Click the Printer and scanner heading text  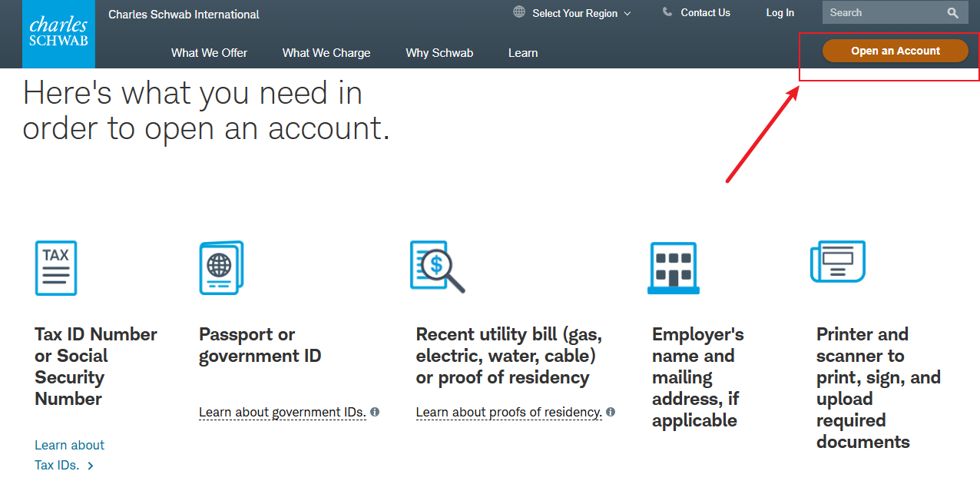tap(879, 388)
